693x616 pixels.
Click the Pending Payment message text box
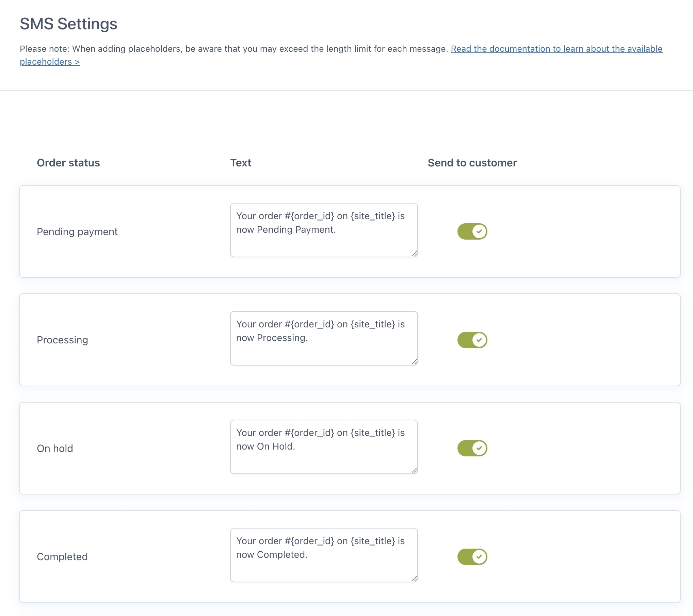point(323,230)
